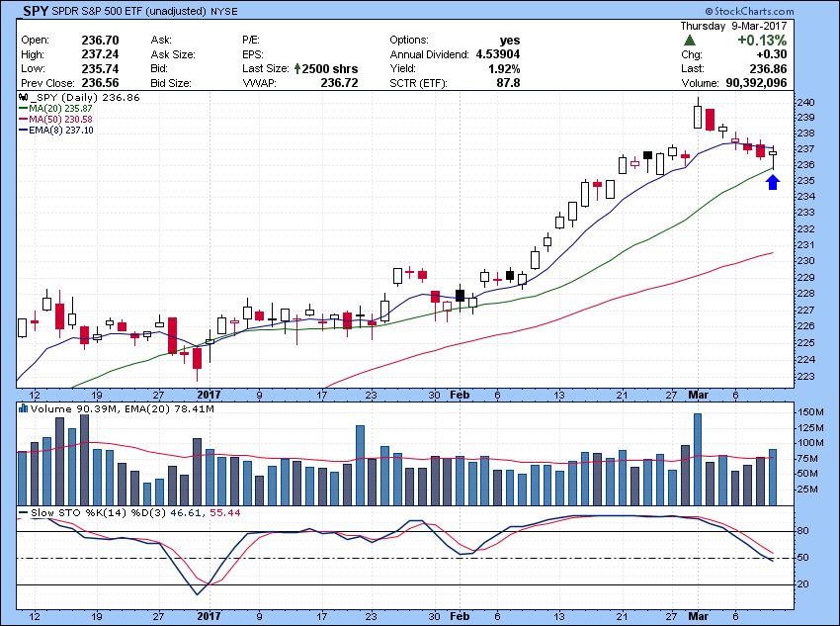Click the MA(50) 230.58 legend entry
Screen dimensions: 840x626
click(x=60, y=119)
